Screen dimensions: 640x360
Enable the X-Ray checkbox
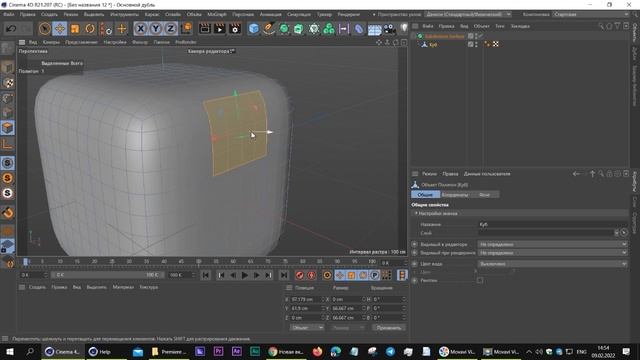(x=480, y=280)
